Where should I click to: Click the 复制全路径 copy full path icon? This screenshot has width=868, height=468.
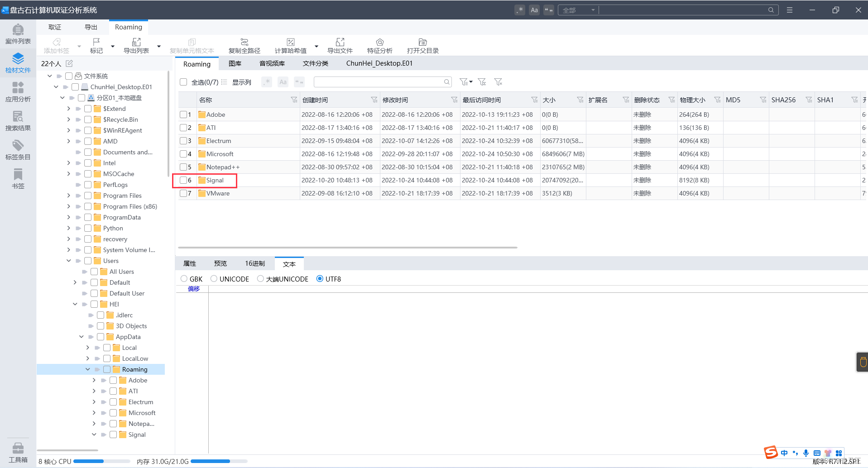pyautogui.click(x=245, y=46)
